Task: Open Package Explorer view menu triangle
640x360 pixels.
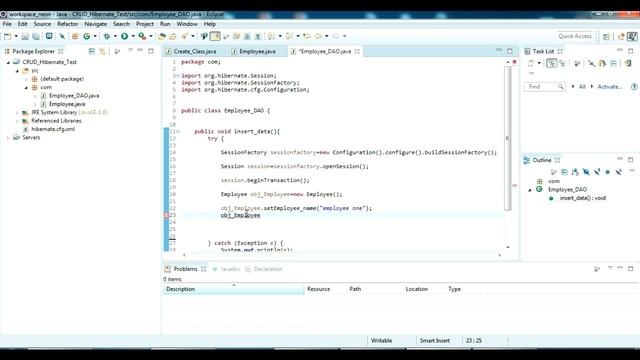Action: coord(130,50)
